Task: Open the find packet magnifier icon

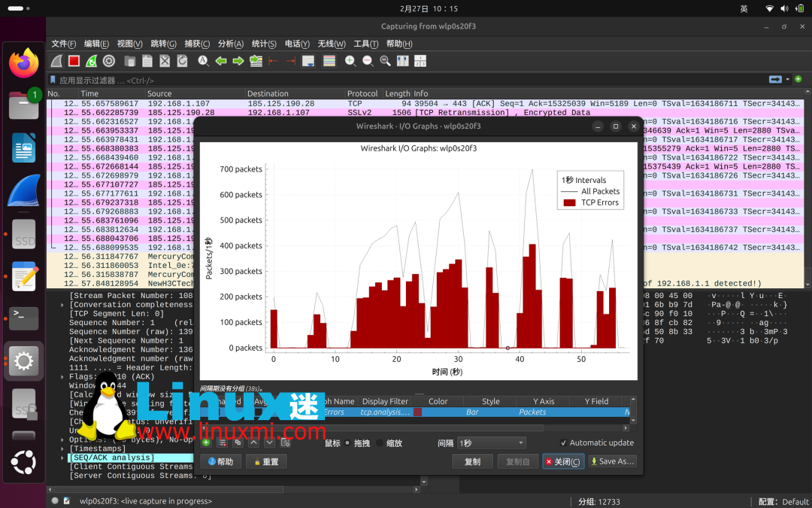Action: (204, 61)
